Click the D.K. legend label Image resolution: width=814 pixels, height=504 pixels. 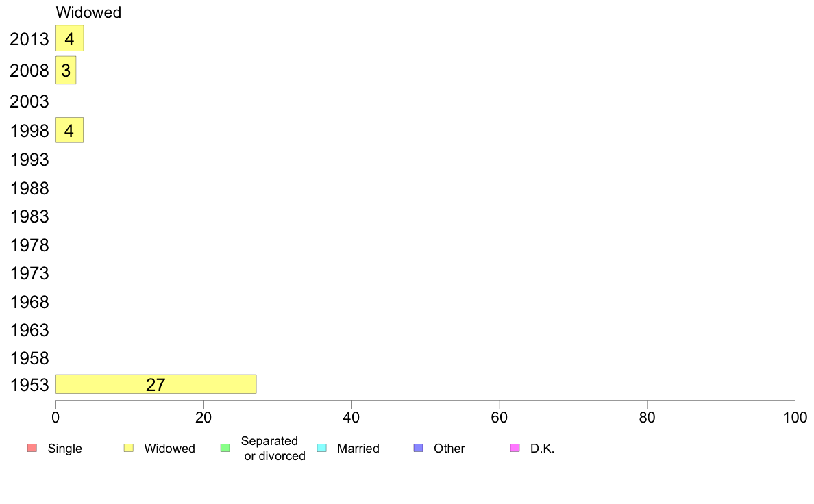point(542,449)
